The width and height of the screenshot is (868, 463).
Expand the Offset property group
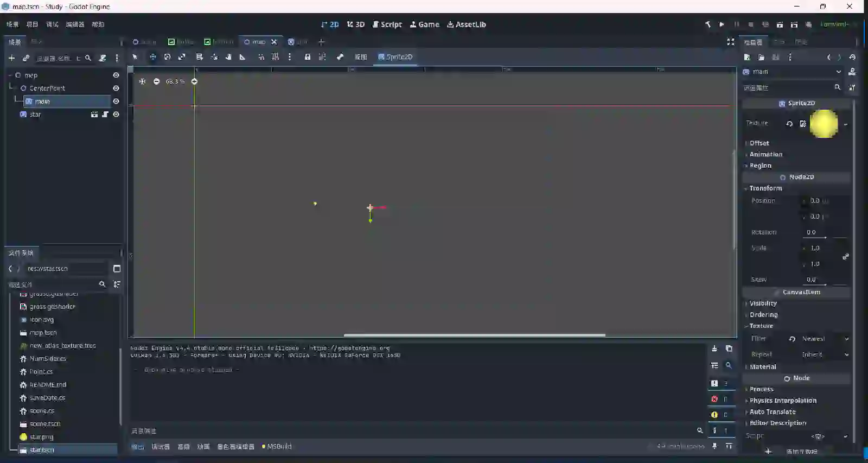tap(759, 143)
